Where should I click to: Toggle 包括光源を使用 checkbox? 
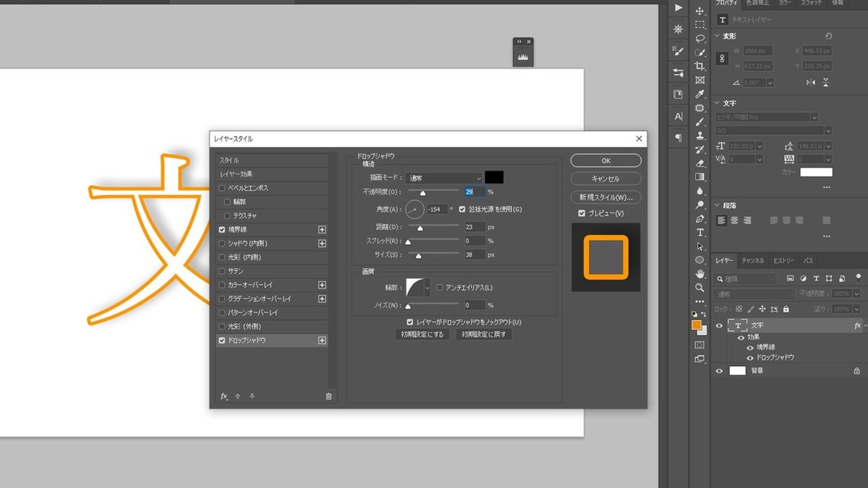click(x=462, y=209)
